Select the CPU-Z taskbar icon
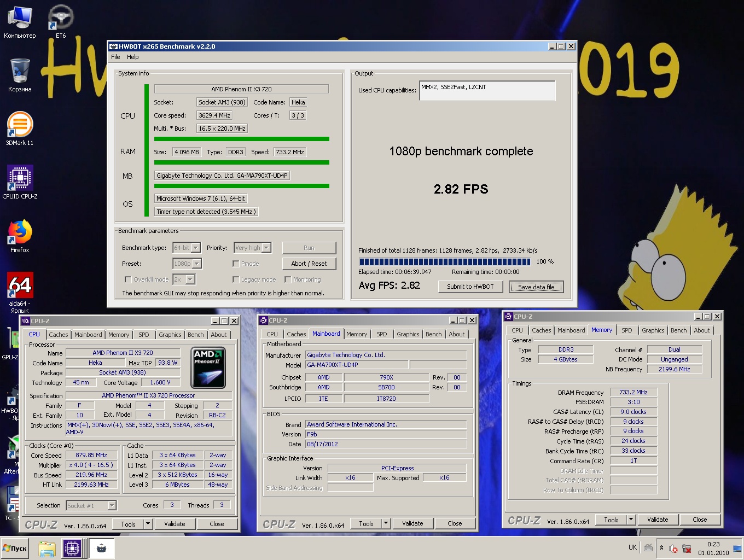 (x=72, y=549)
